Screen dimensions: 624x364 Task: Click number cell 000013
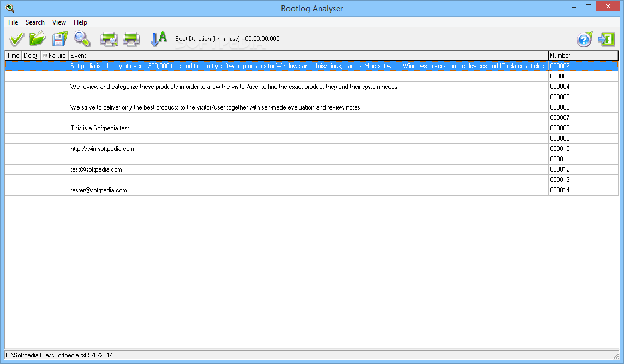583,180
